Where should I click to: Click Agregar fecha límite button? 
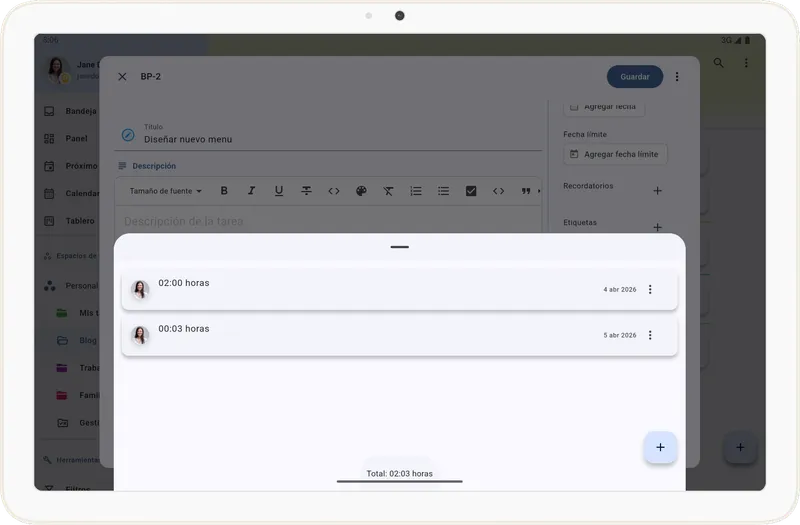(615, 154)
